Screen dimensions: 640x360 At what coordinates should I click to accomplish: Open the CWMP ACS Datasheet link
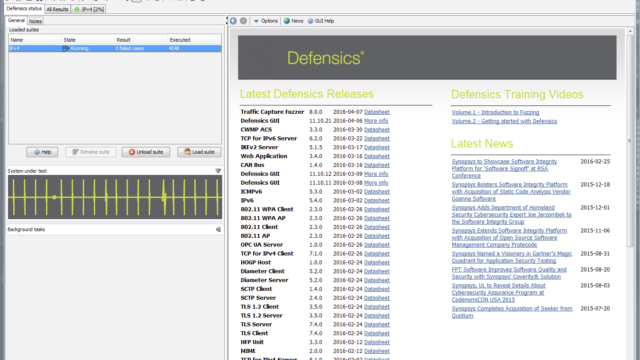pos(377,130)
